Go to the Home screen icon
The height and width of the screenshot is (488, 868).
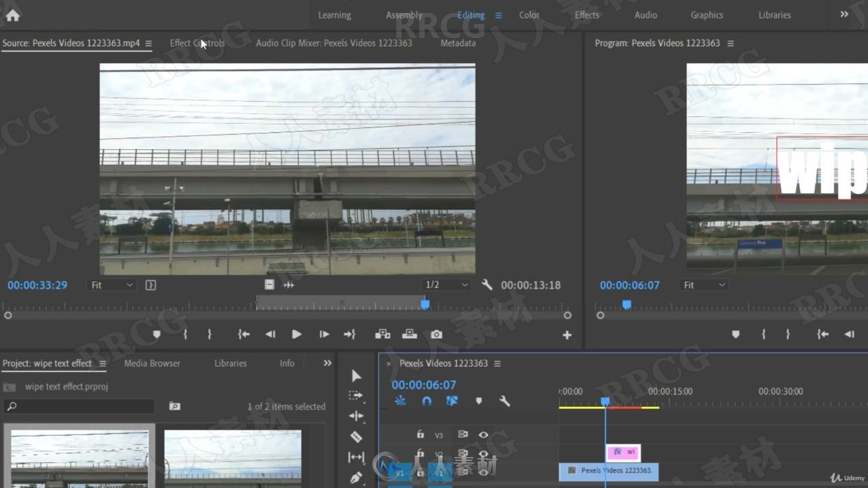tap(12, 15)
